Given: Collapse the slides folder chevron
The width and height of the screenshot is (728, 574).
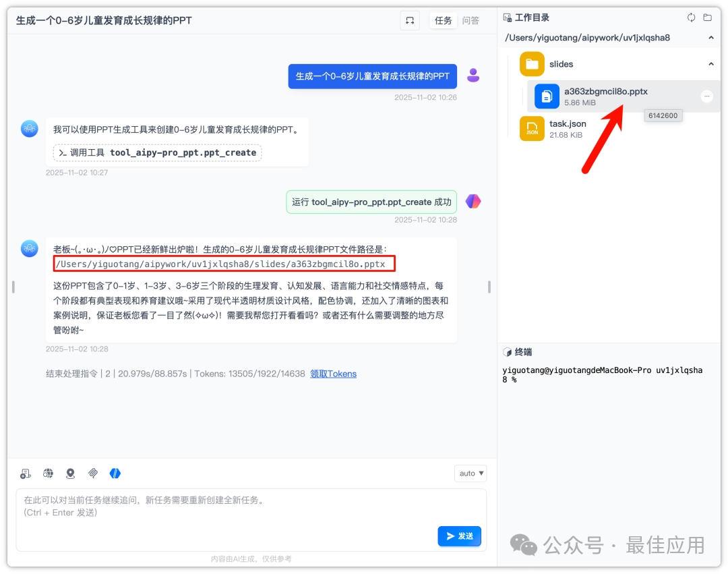Looking at the screenshot, I should coord(711,63).
